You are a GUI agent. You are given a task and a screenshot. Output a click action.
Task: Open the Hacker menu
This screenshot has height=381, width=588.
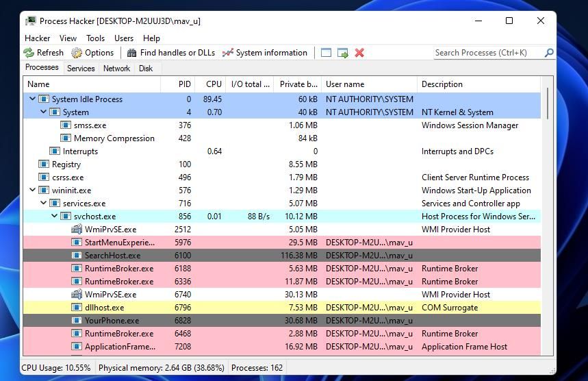[x=37, y=38]
